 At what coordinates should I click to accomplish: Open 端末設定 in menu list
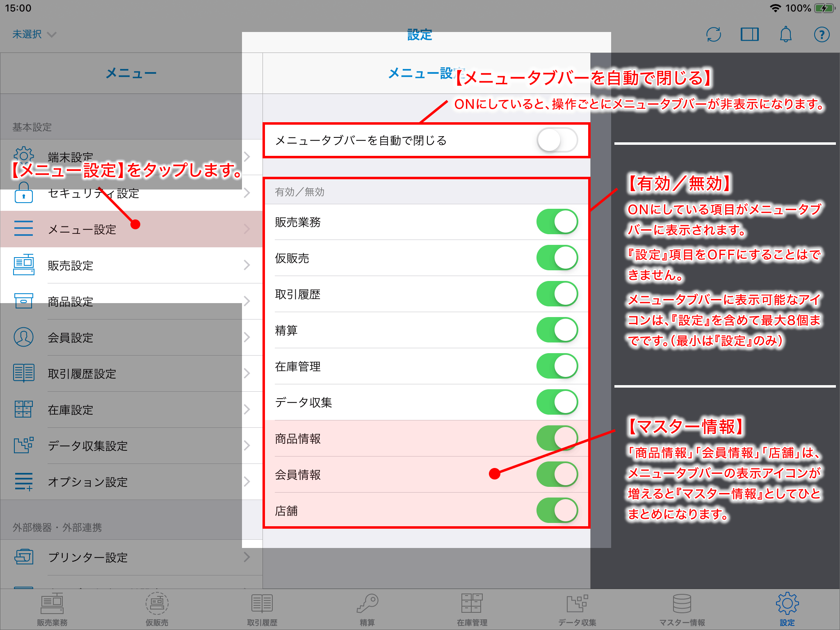click(131, 156)
